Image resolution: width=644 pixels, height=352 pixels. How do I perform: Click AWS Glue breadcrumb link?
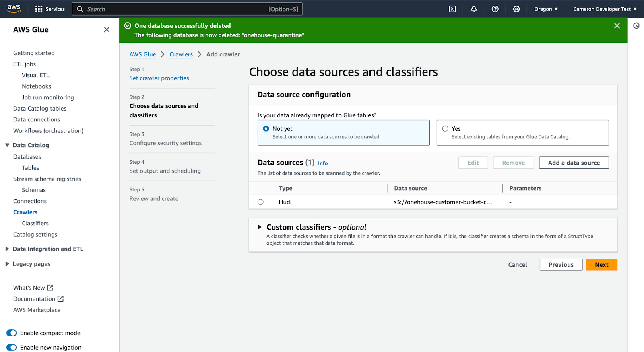tap(142, 54)
